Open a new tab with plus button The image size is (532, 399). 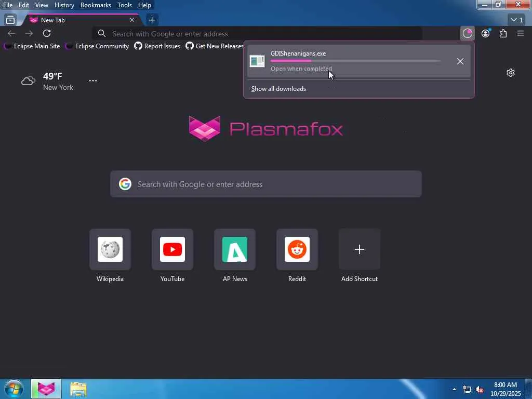click(152, 20)
